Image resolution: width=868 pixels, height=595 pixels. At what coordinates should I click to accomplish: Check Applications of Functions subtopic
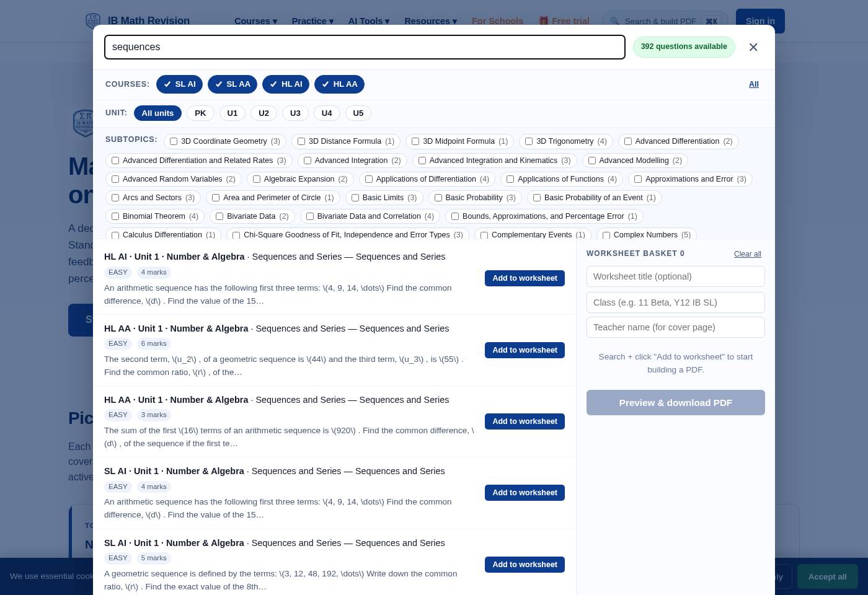510,179
